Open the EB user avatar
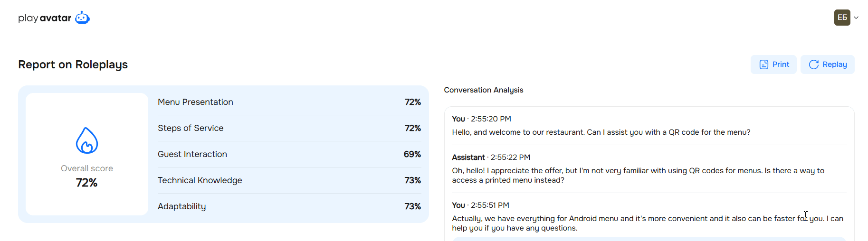Viewport: 868px width, 241px height. pos(842,18)
